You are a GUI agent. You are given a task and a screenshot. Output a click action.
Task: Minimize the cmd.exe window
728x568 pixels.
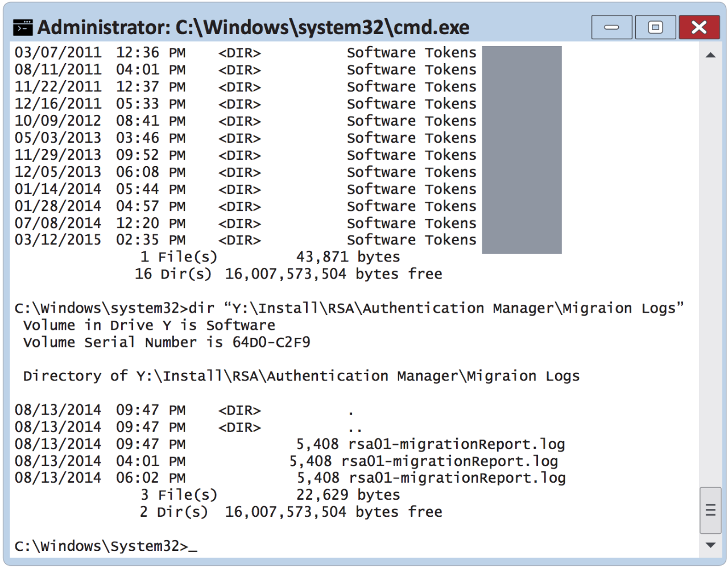click(611, 27)
